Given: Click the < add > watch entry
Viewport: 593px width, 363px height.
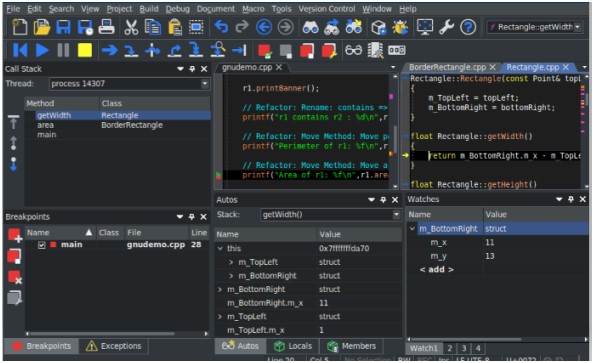Looking at the screenshot, I should click(436, 270).
